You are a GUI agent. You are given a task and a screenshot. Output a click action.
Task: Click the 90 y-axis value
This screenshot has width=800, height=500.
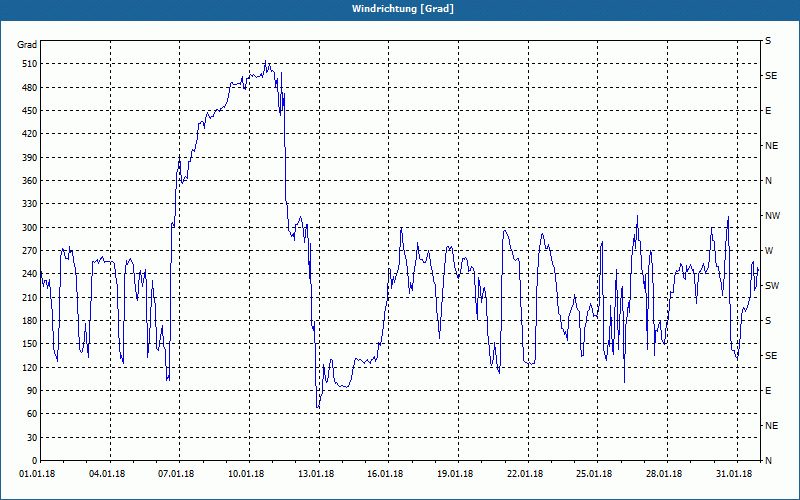point(32,391)
